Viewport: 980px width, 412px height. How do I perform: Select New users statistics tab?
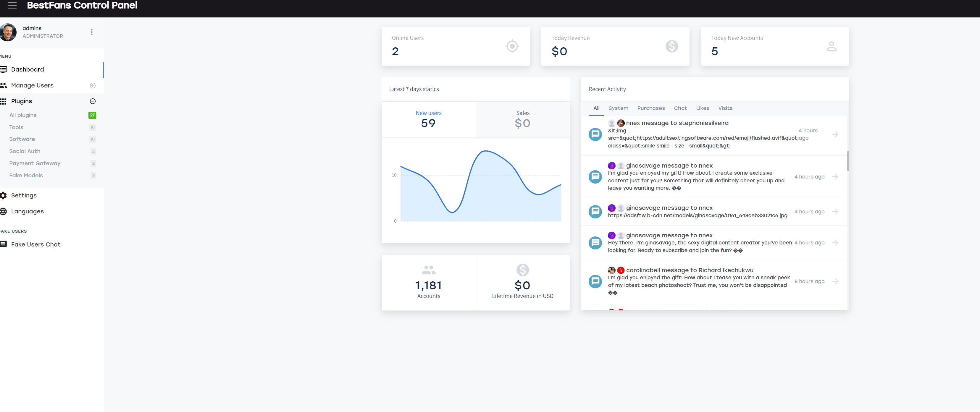point(429,119)
